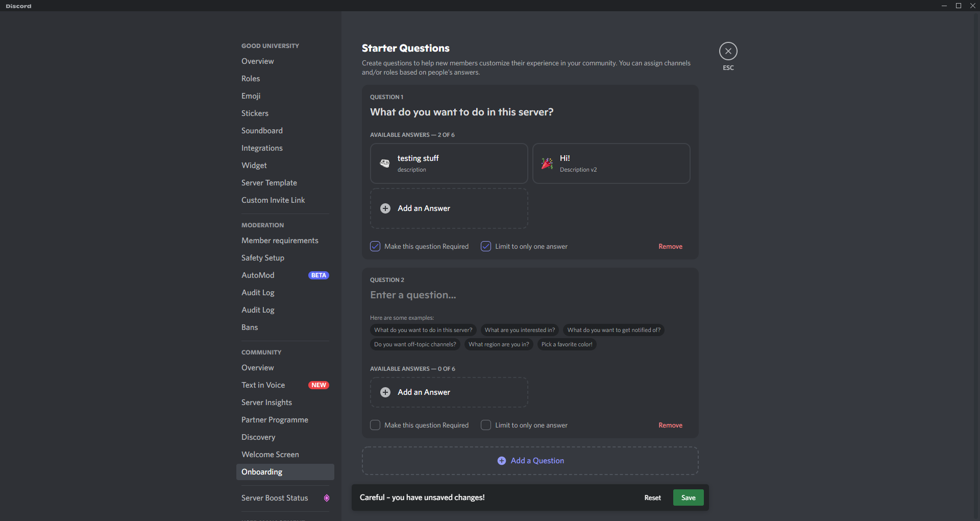Save the unsaved changes

(x=688, y=497)
